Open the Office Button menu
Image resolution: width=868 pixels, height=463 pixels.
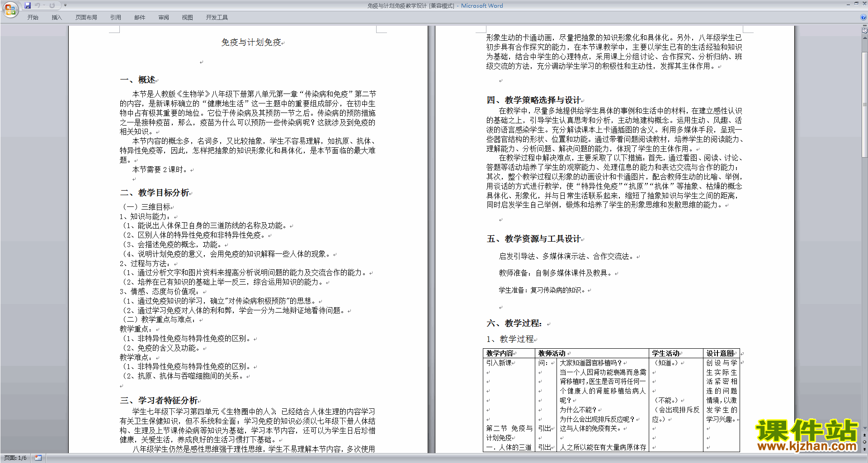[x=10, y=9]
